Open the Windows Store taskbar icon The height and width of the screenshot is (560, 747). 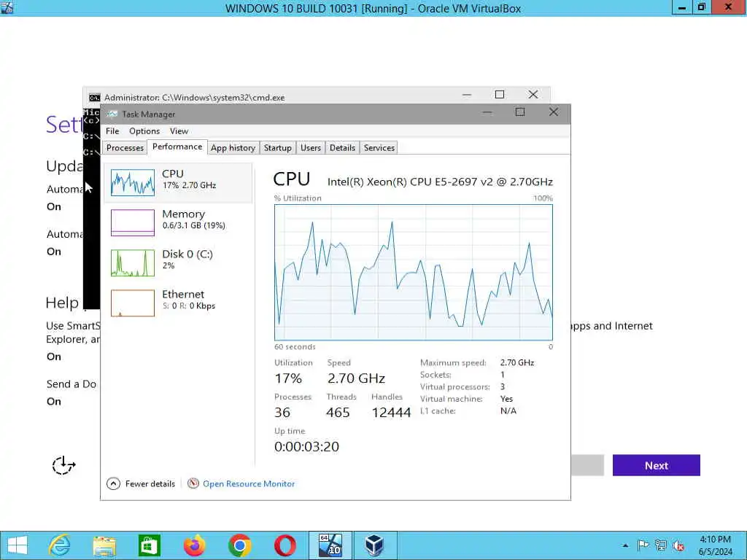[149, 545]
